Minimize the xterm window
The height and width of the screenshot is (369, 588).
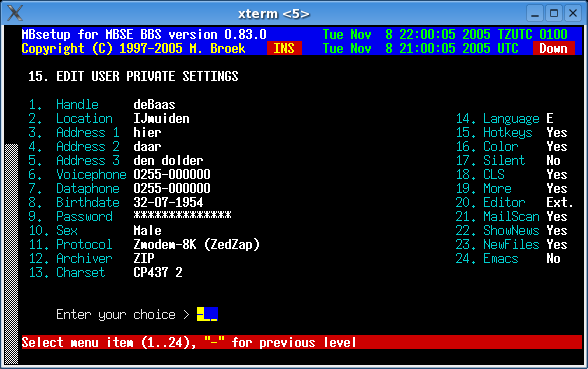pyautogui.click(x=535, y=14)
